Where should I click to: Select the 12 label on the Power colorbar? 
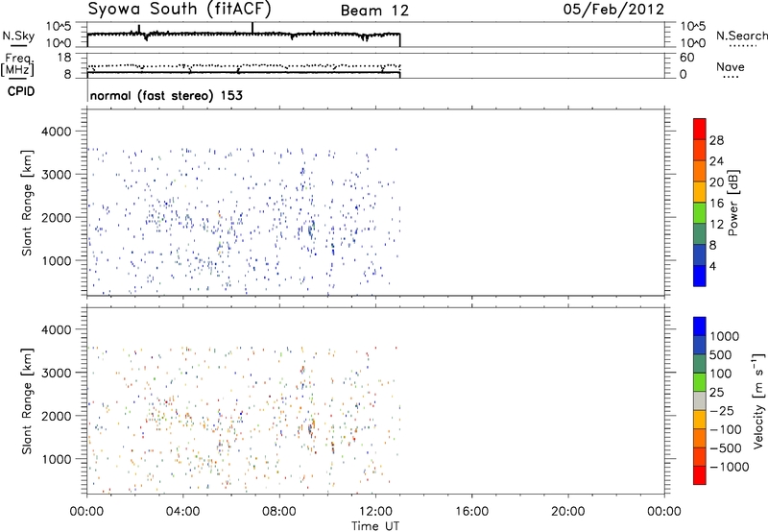click(716, 225)
